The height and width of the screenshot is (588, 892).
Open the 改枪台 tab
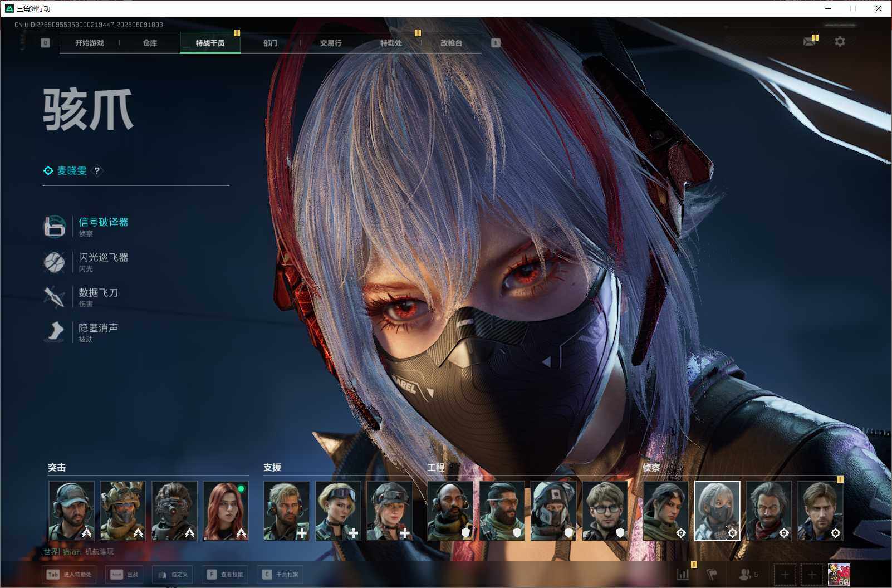451,43
